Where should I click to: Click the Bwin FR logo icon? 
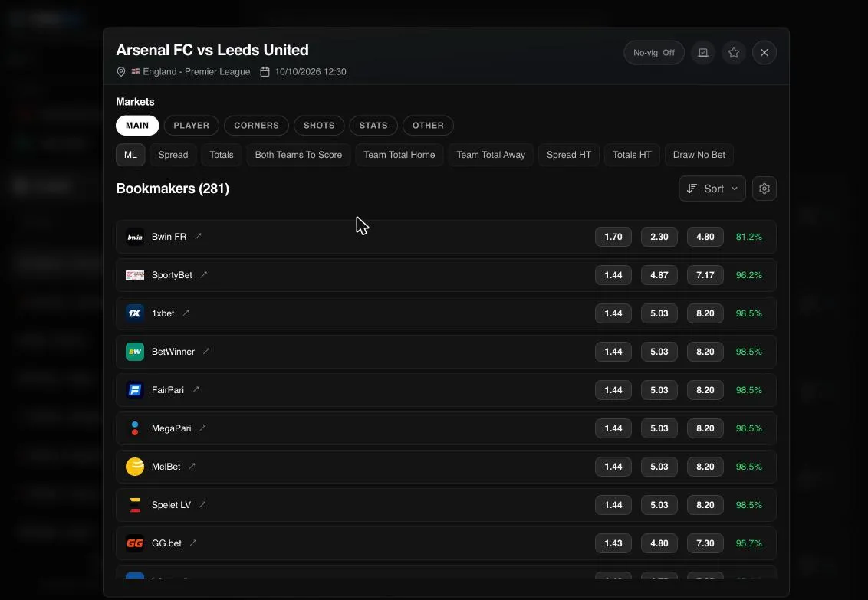click(x=135, y=237)
